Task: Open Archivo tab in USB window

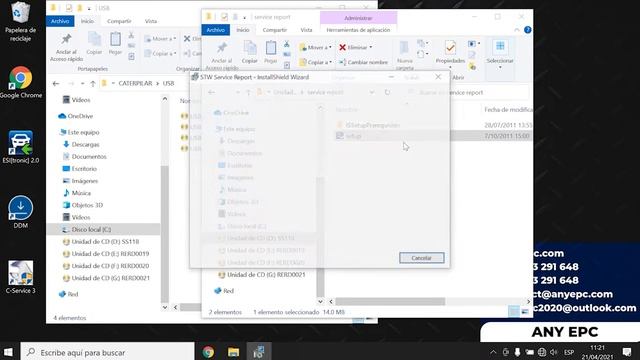Action: pos(60,21)
